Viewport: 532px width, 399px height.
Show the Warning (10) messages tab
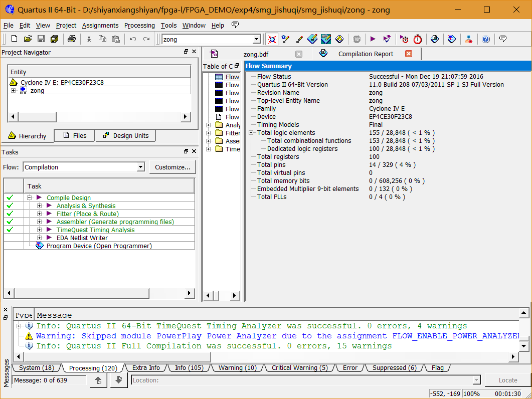click(238, 368)
